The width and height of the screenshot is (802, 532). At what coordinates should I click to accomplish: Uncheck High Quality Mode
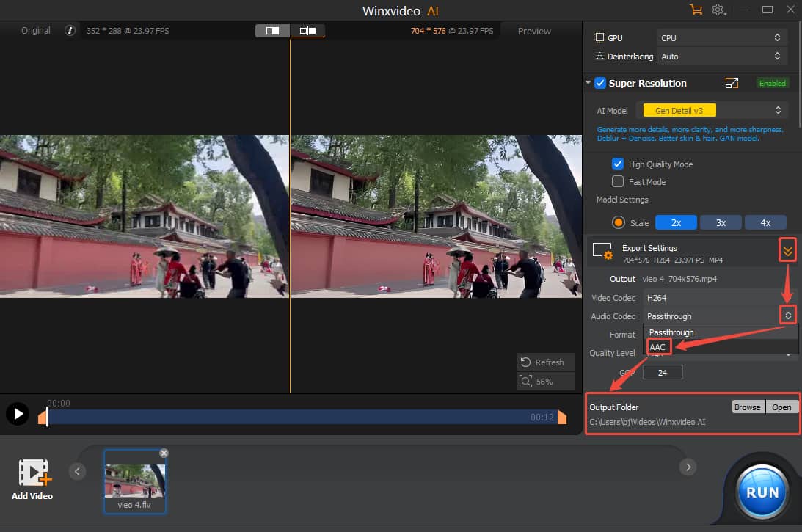tap(618, 164)
